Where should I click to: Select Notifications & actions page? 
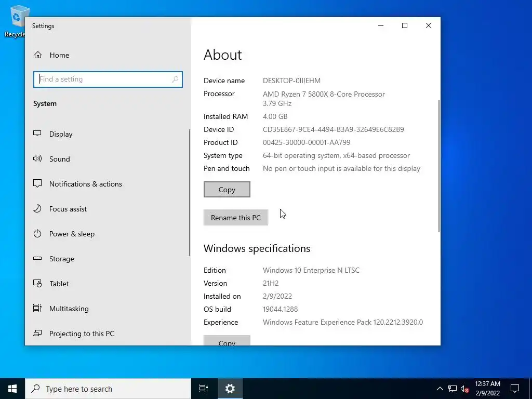[x=107, y=184]
